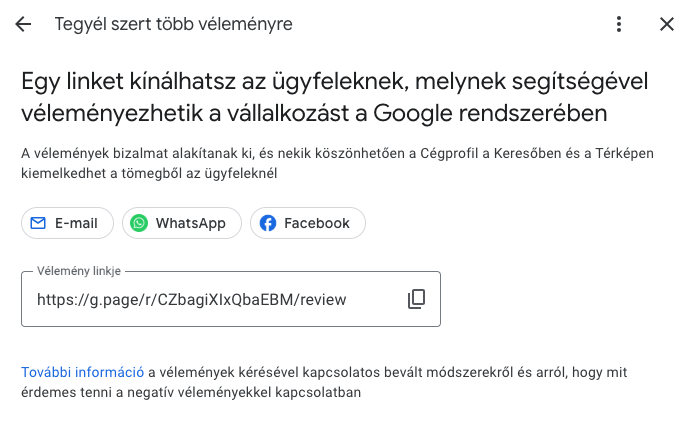Share review link via E-mail

pyautogui.click(x=67, y=223)
